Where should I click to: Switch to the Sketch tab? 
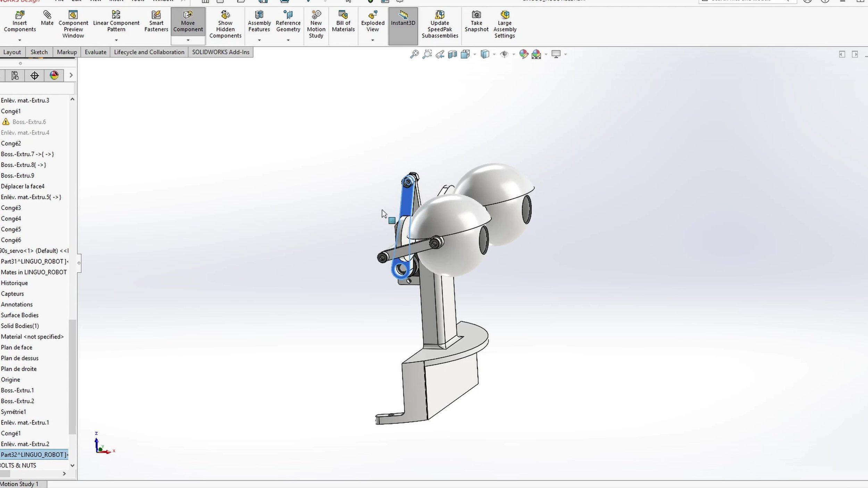tap(39, 52)
